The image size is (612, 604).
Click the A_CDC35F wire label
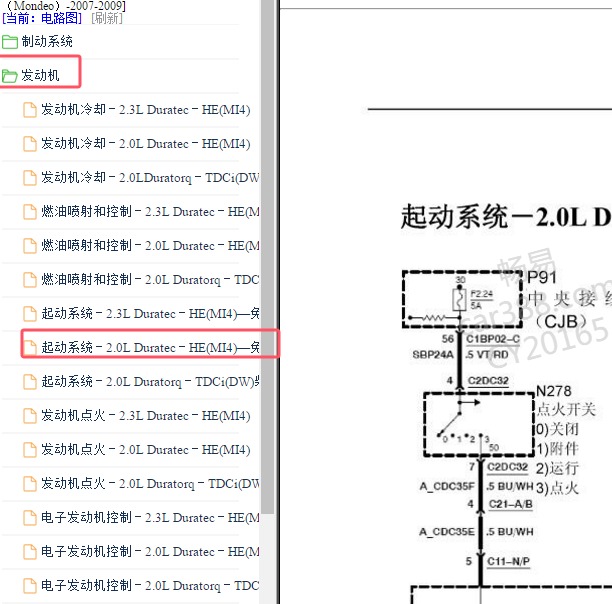(447, 486)
